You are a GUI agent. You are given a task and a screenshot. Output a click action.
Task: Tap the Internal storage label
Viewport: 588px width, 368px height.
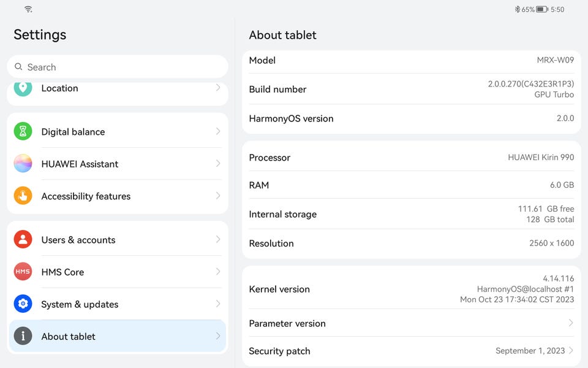click(x=283, y=215)
